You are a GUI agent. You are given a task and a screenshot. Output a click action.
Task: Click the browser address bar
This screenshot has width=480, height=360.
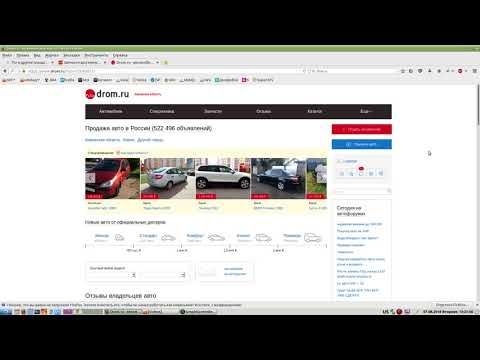pyautogui.click(x=163, y=71)
